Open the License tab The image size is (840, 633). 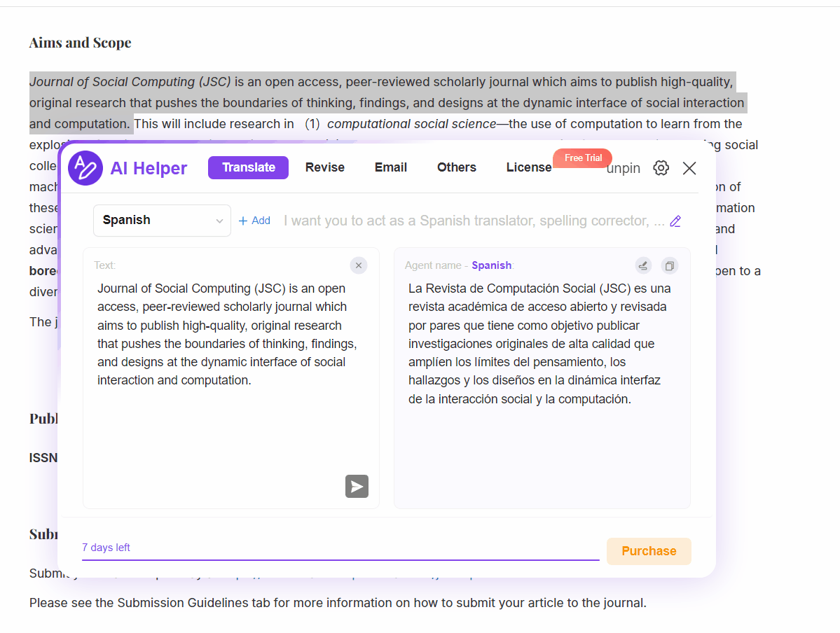529,167
